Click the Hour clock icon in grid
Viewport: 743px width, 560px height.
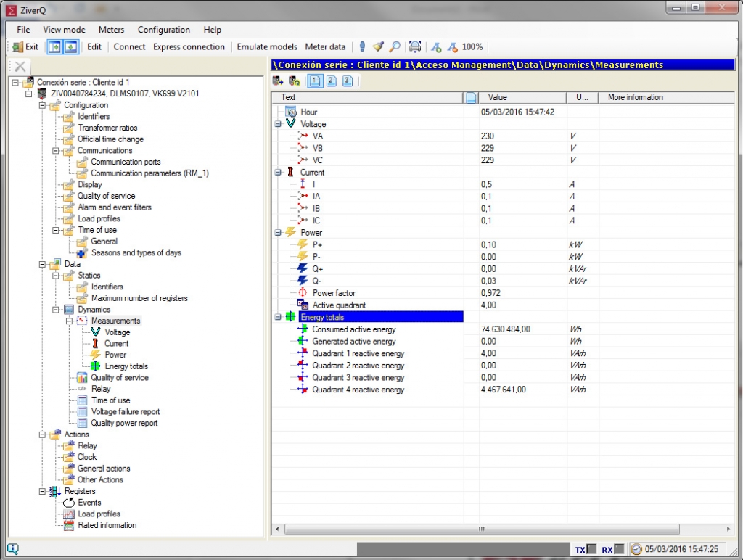tap(291, 112)
